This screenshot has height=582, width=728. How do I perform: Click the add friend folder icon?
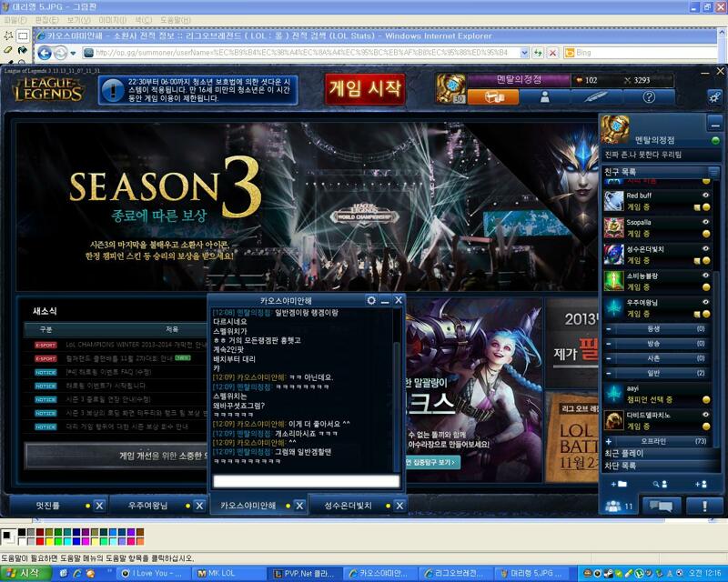coord(619,484)
